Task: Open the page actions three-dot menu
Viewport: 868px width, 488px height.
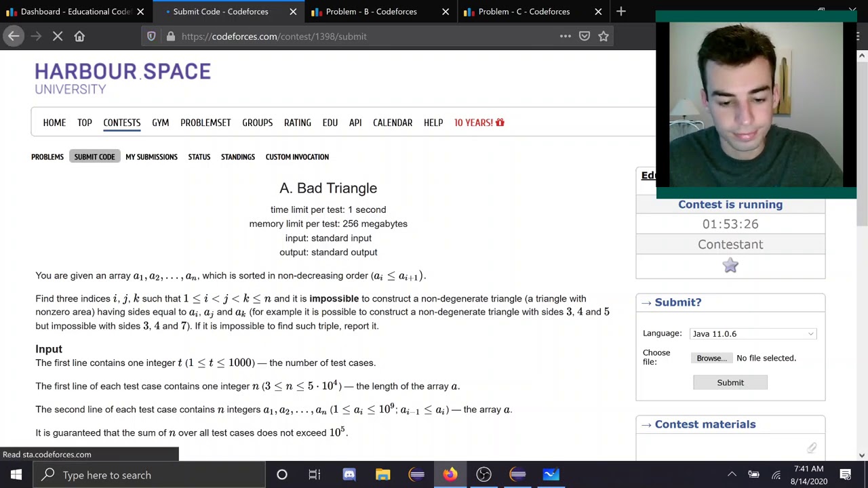Action: point(566,36)
